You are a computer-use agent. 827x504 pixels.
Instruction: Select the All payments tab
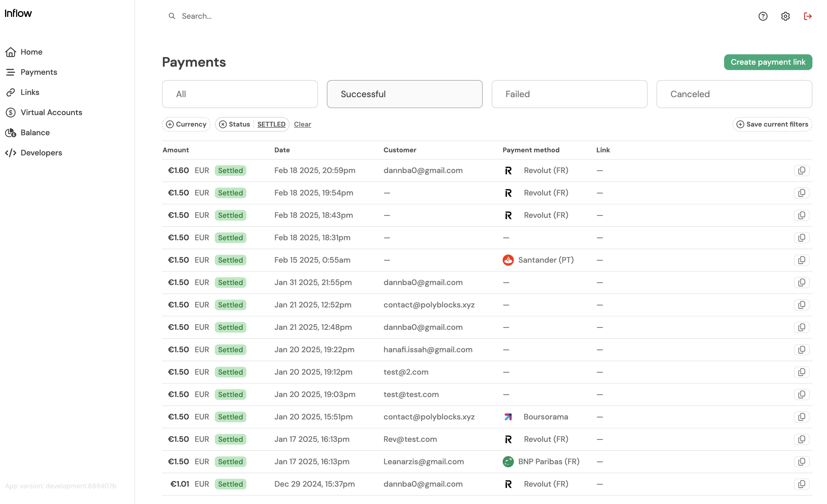coord(240,94)
